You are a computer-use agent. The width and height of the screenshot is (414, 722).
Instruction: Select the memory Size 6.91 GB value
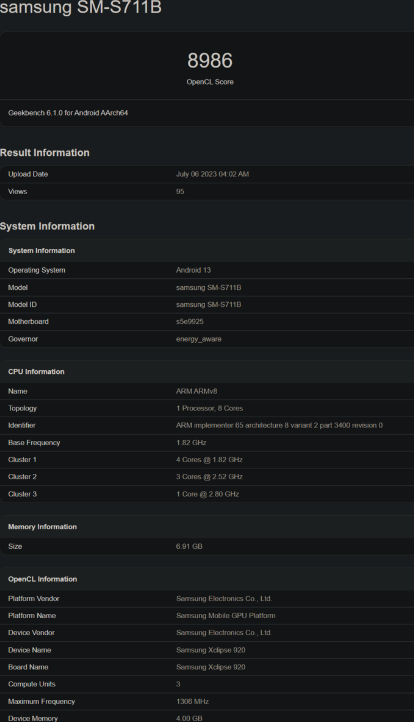(189, 547)
